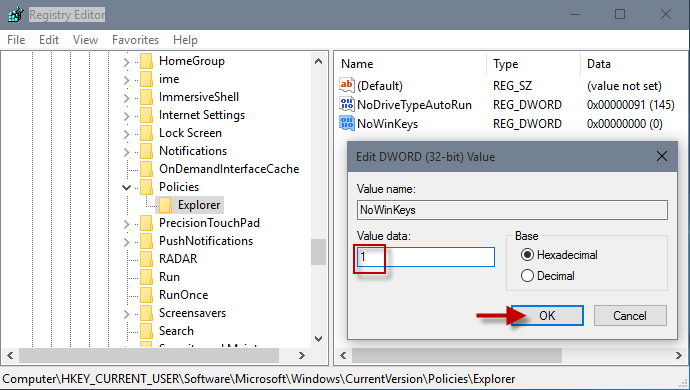690x390 pixels.
Task: Click the tree pane horizontal scrollbar thumb
Action: click(149, 355)
